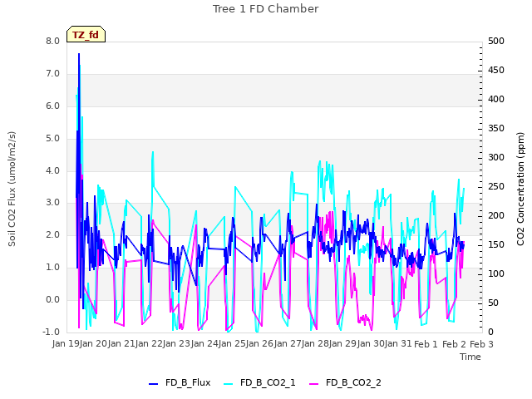Click the Jan 21 tick label
532x399 pixels.
(x=121, y=344)
